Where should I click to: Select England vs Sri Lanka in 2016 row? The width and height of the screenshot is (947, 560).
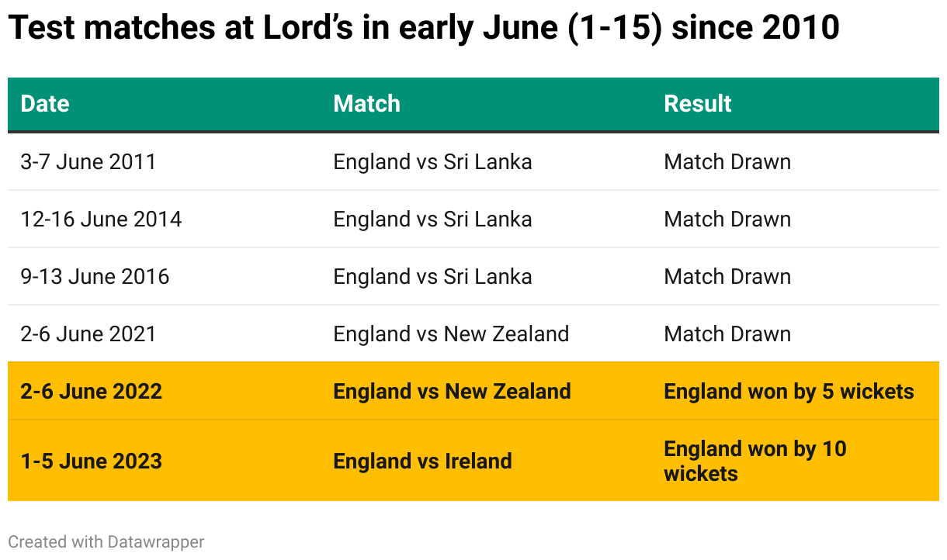coord(432,277)
